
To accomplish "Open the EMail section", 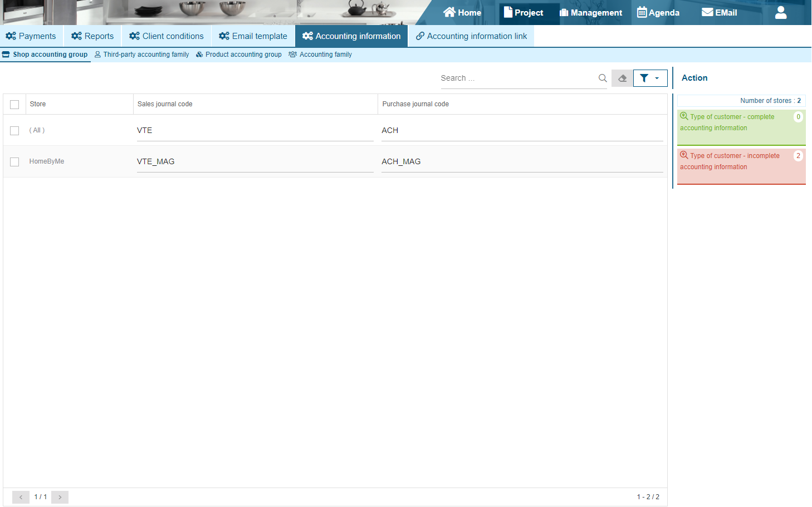I will coord(719,13).
